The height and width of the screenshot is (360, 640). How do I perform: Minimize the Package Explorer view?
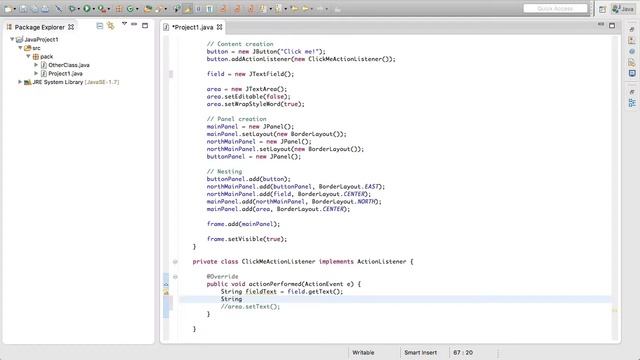134,24
